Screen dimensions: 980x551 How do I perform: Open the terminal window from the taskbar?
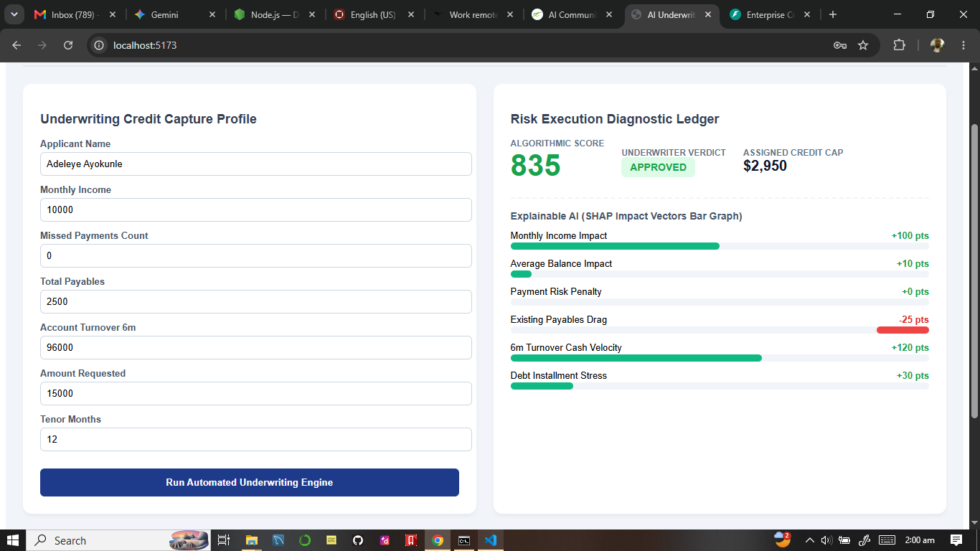tap(464, 540)
